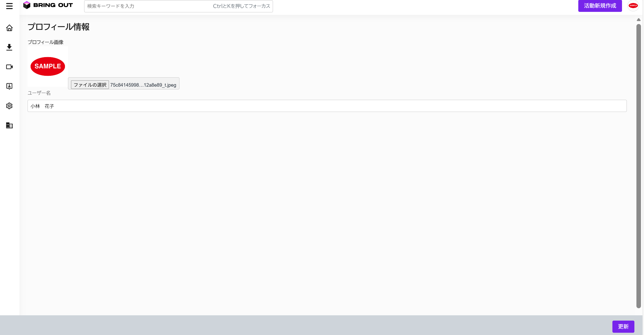Click the scrollbar up arrow
This screenshot has height=335, width=644.
tap(639, 20)
